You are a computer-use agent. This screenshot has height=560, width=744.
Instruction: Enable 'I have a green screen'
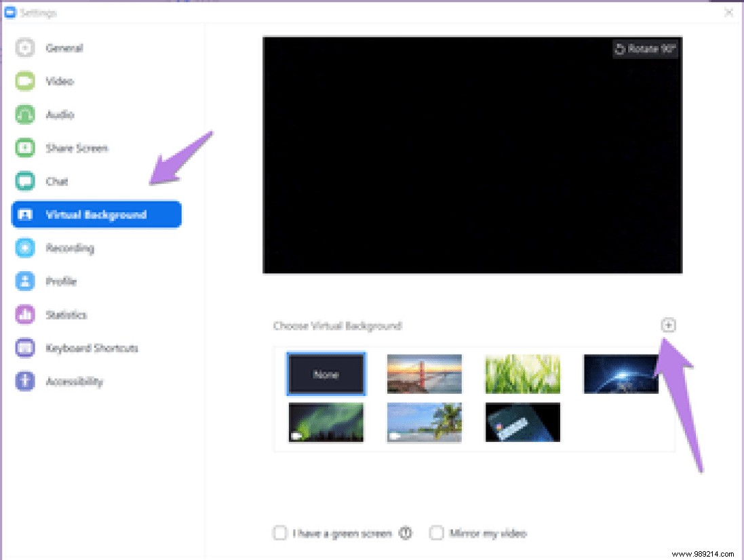click(280, 533)
